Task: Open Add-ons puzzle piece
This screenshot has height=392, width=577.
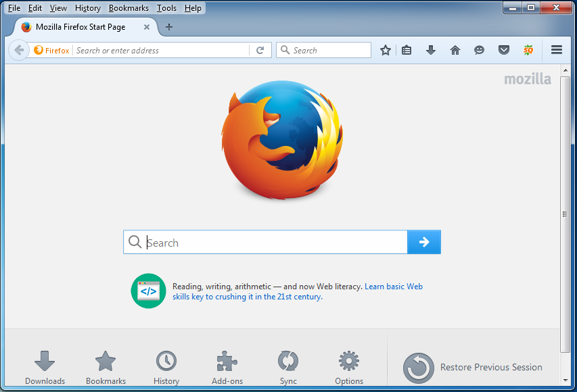Action: click(x=227, y=368)
